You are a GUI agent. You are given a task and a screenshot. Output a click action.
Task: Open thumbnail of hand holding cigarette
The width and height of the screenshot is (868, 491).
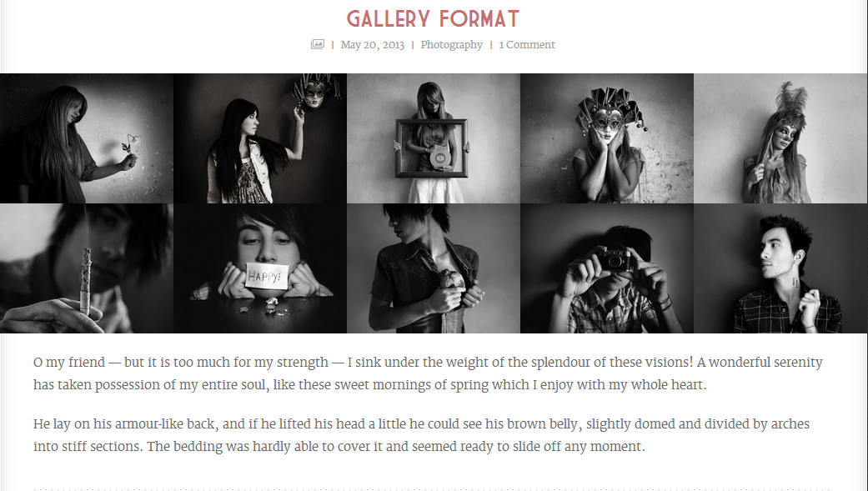pyautogui.click(x=87, y=268)
